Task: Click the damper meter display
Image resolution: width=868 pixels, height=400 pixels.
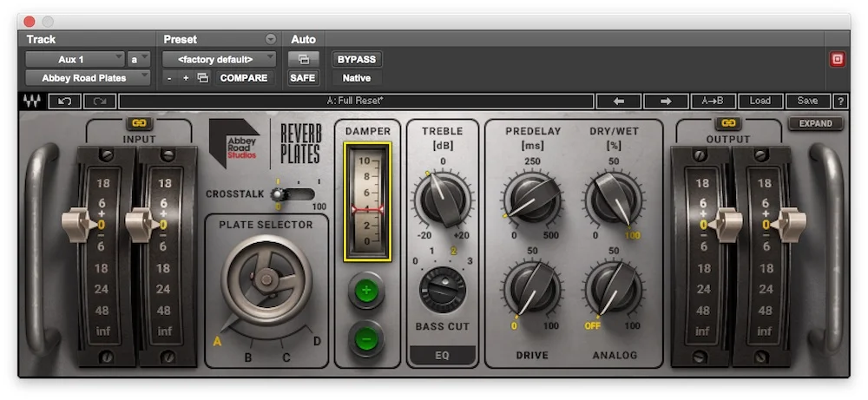Action: 367,201
